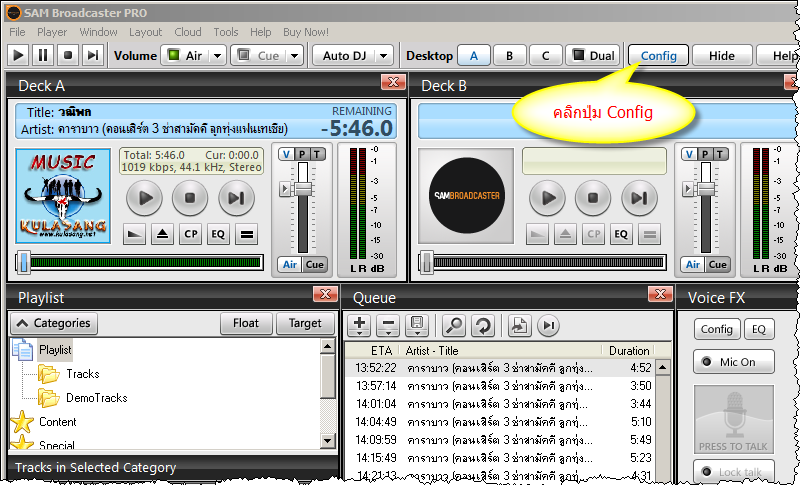
Task: Open the Auto DJ dropdown arrow
Action: coord(384,55)
